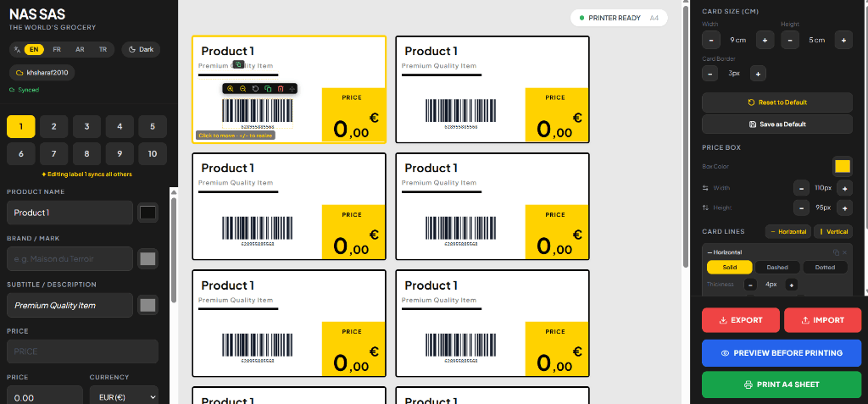Click the barcode on the second label card
This screenshot has width=868, height=404.
[x=460, y=113]
